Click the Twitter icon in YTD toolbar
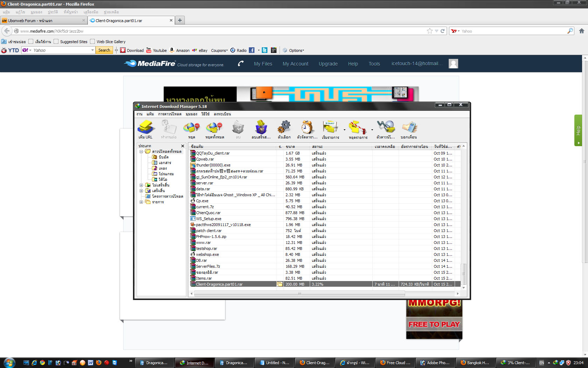 265,50
